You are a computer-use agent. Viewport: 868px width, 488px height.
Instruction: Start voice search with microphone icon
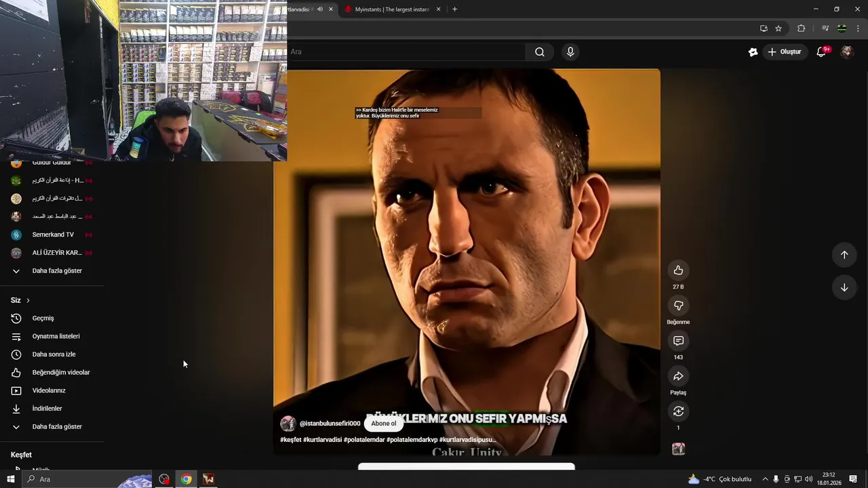click(x=570, y=52)
